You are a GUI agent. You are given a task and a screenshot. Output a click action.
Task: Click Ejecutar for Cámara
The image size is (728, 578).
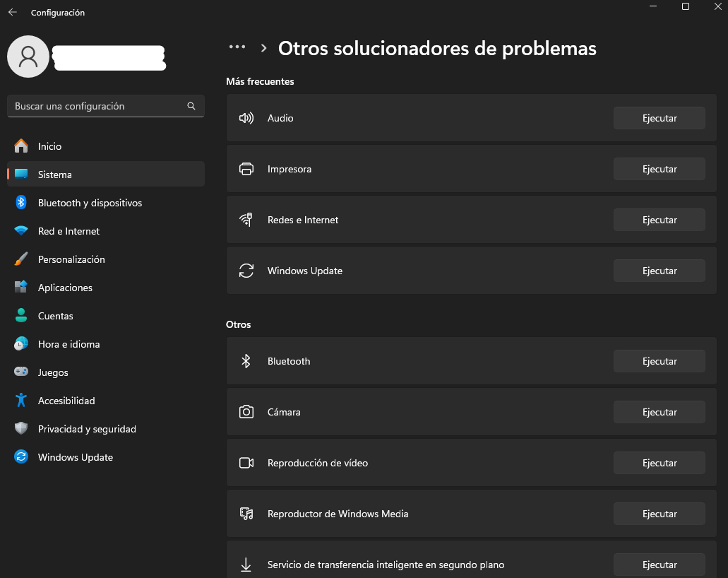660,412
